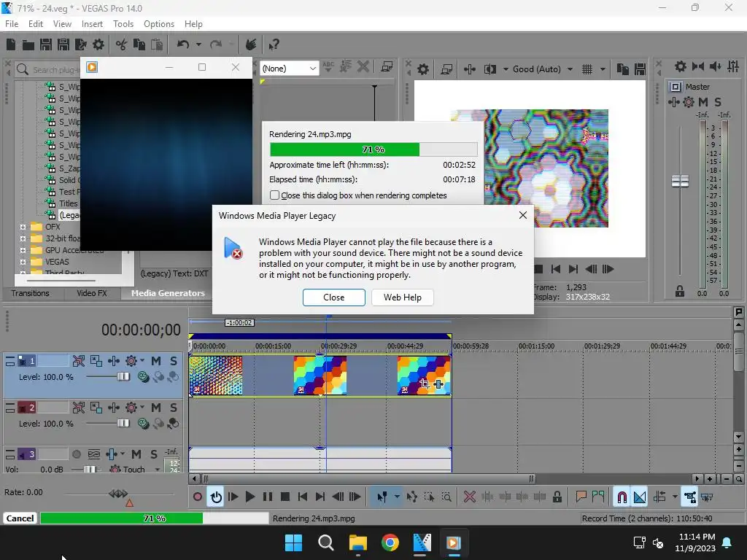Click Close in Media Player error dialog
Viewport: 747px width, 560px height.
tap(334, 297)
